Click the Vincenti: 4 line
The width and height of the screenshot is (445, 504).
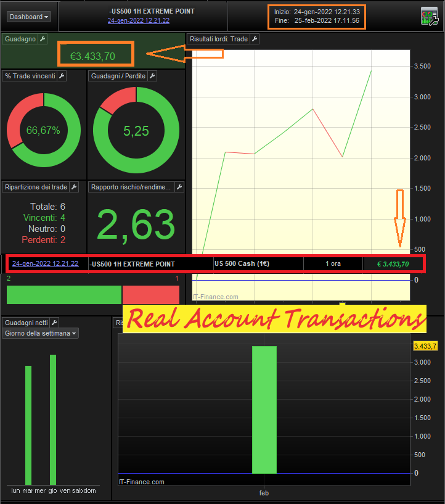click(44, 218)
